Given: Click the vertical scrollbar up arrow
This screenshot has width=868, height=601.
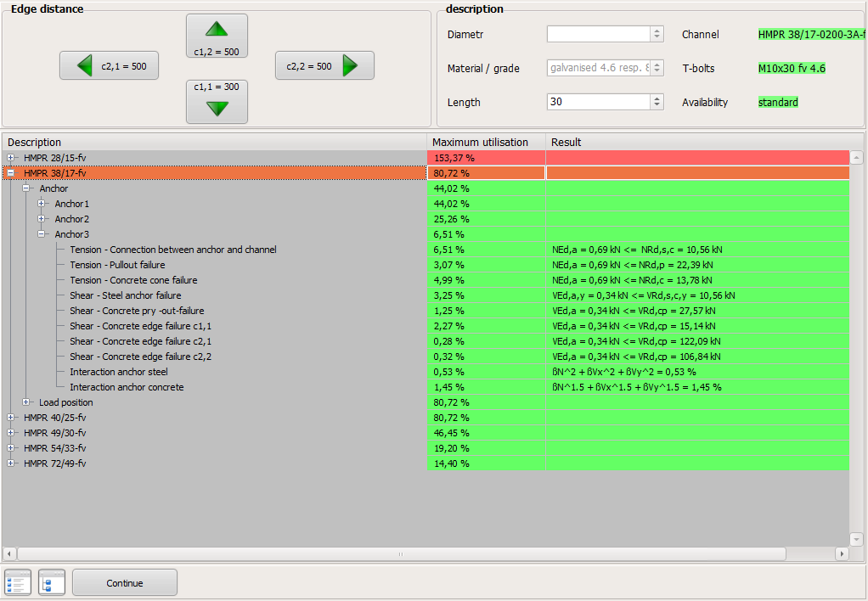Looking at the screenshot, I should click(856, 158).
